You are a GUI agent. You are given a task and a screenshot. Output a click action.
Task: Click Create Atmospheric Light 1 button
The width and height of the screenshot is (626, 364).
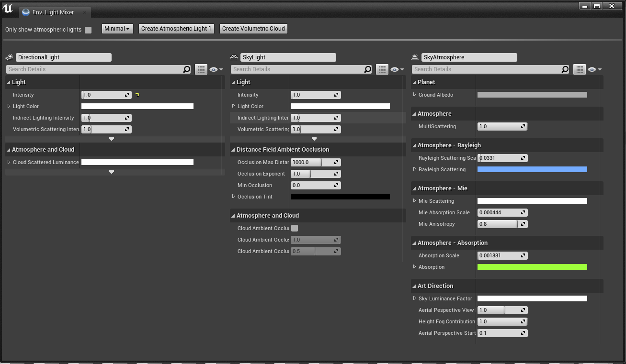[x=176, y=29]
